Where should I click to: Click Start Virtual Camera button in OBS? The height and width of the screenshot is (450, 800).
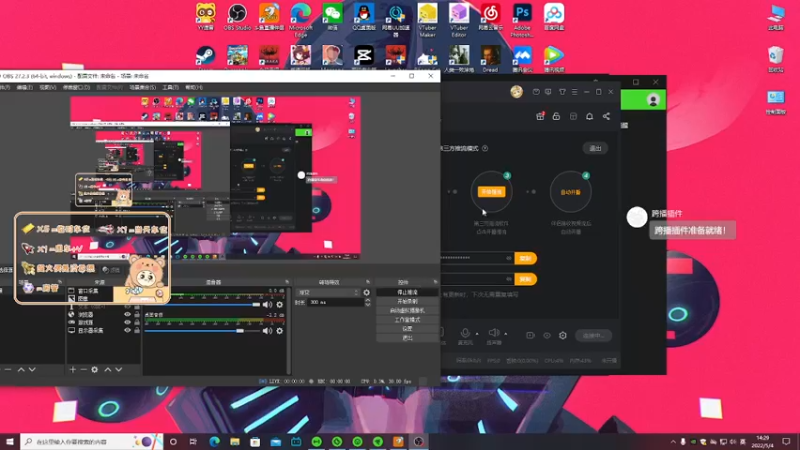[x=407, y=311]
